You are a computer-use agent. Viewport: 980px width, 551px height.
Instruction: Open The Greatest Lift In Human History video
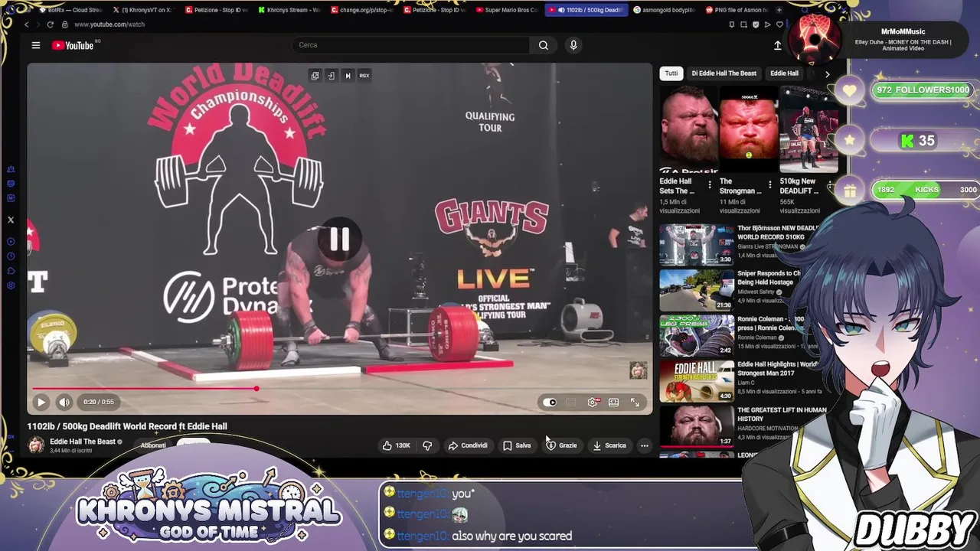click(697, 426)
